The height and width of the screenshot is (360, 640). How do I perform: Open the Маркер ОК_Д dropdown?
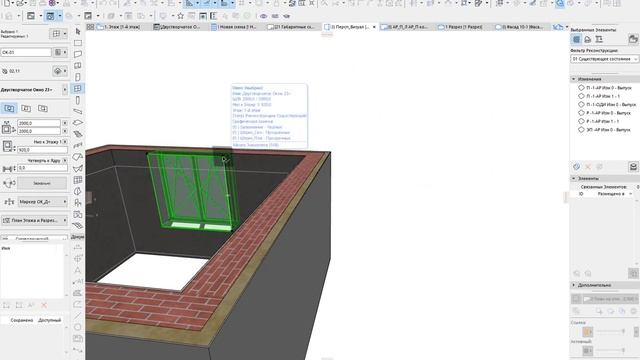click(42, 202)
